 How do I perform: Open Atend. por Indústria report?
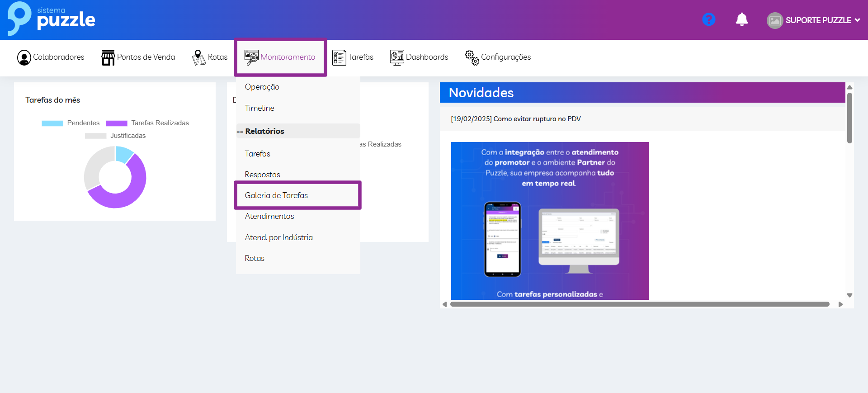pyautogui.click(x=278, y=237)
